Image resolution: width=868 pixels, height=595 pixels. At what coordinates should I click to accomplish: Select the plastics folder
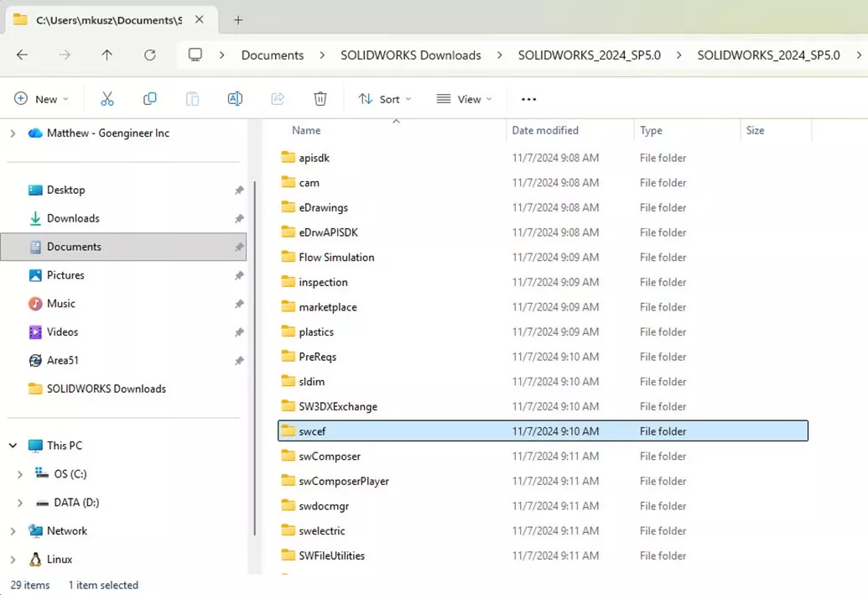[543, 332]
